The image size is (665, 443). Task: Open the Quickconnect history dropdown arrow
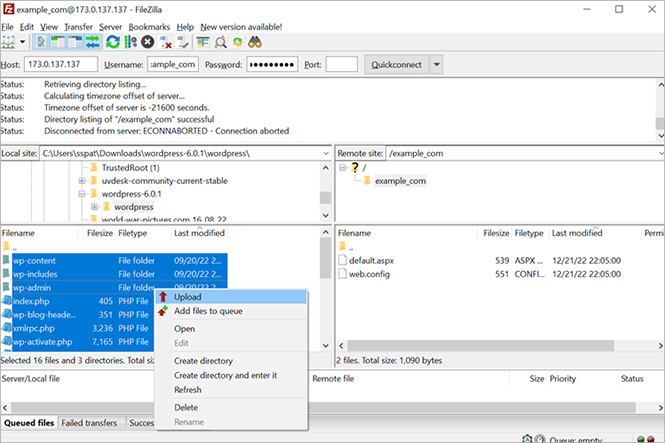pos(437,65)
